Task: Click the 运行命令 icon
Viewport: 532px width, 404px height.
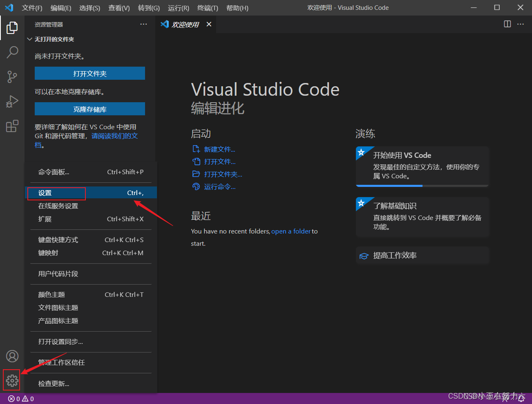Action: pos(196,186)
